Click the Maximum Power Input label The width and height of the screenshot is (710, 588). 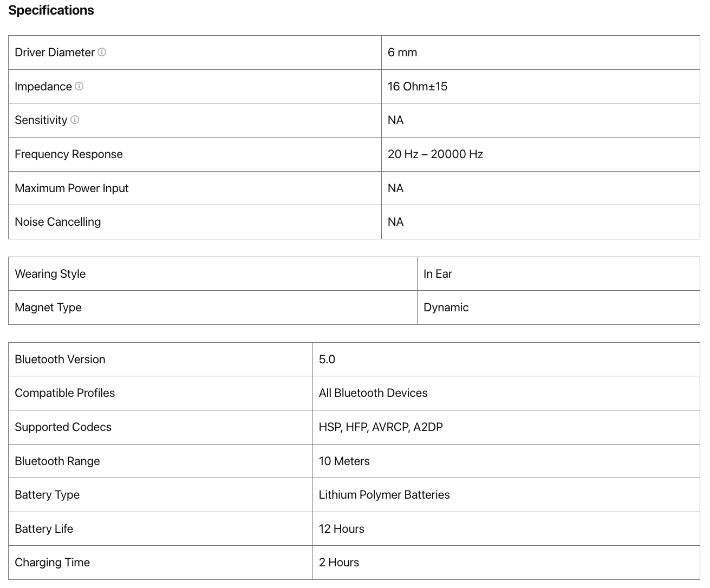pyautogui.click(x=71, y=188)
